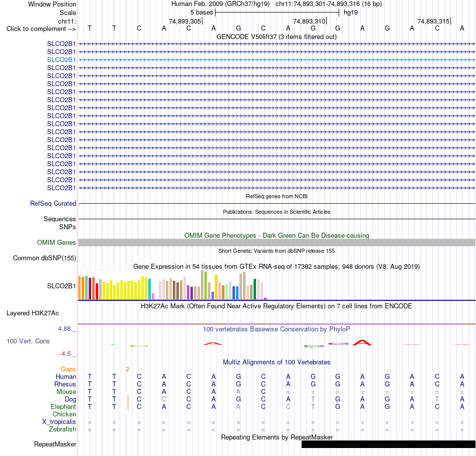
Task: Click SLCO2B1 label beside GTEx bar chart
Action: (61, 286)
